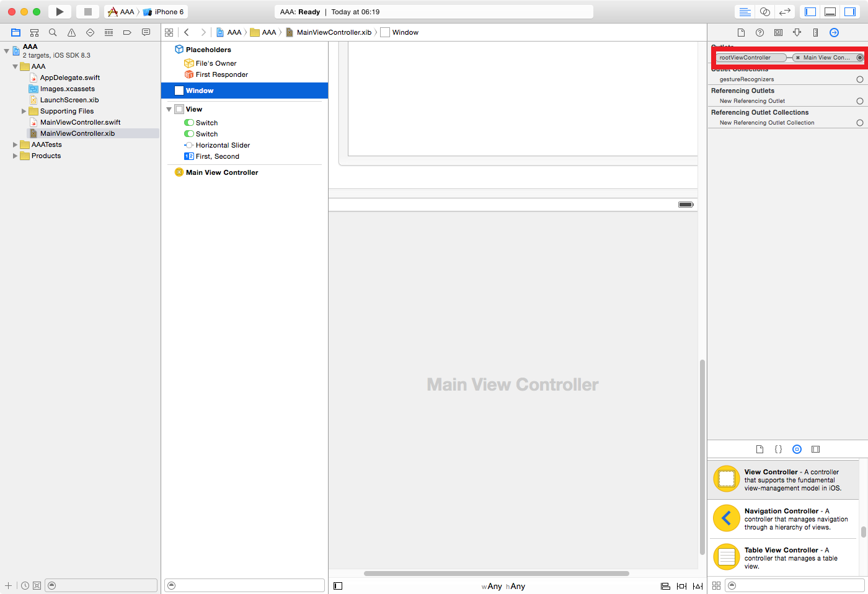Disconnect the rootViewController outlet connection
The width and height of the screenshot is (868, 594).
click(x=798, y=58)
